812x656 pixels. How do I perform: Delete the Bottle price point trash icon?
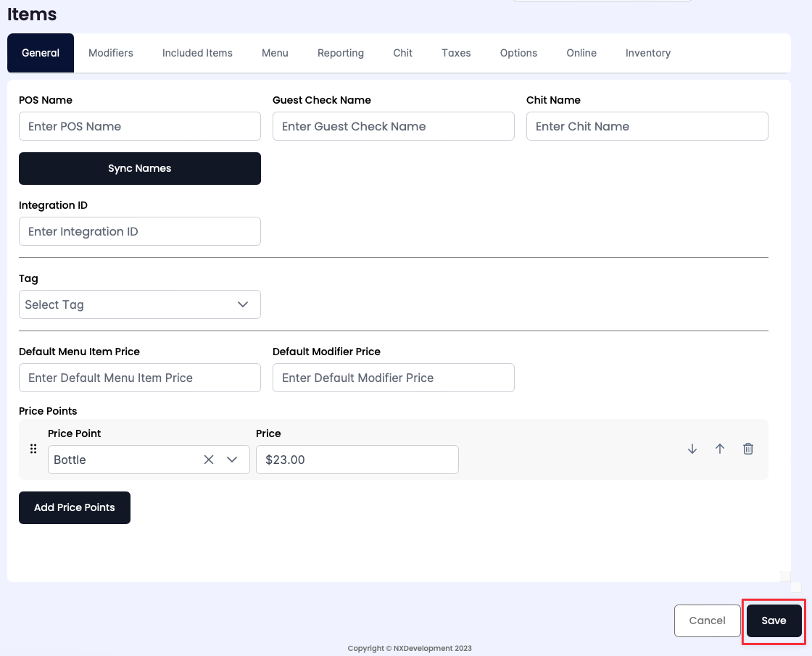coord(748,449)
